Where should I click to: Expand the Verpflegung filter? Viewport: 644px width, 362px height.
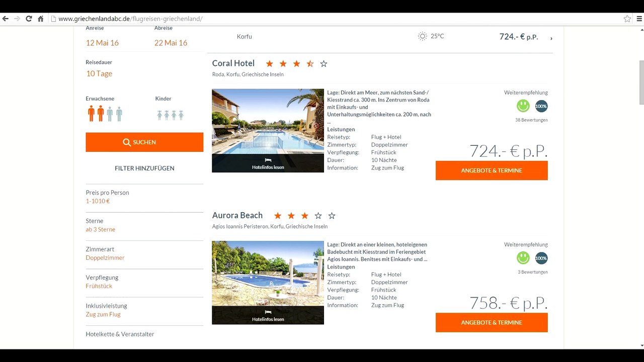click(x=144, y=282)
